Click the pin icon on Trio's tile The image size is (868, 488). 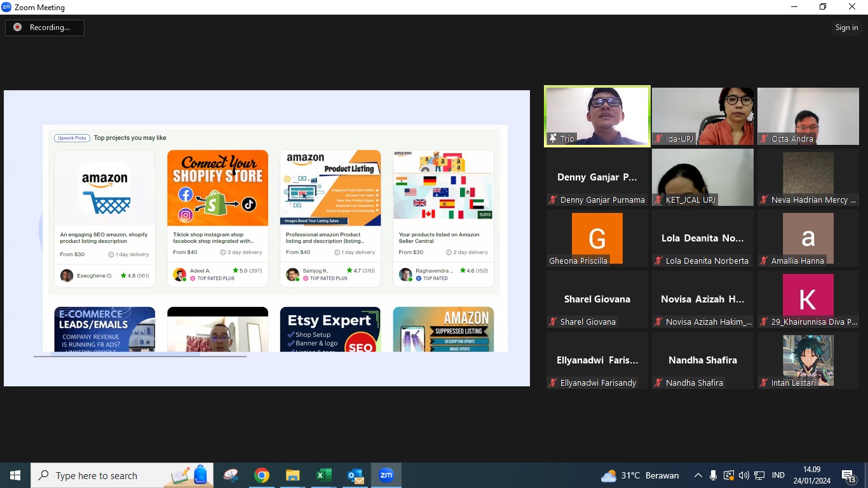(553, 139)
